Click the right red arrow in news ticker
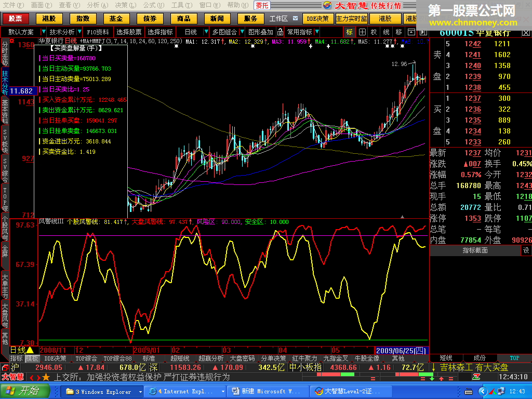 point(38,377)
